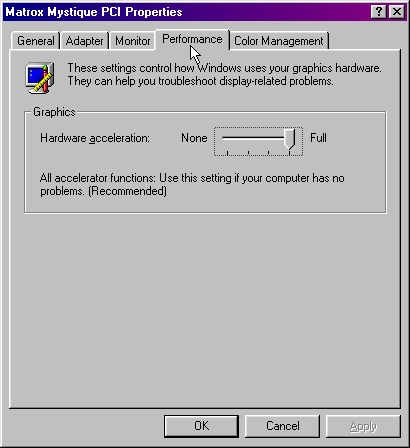Set hardware acceleration to the first tick (None)
Image resolution: width=410 pixels, height=448 pixels.
click(227, 153)
